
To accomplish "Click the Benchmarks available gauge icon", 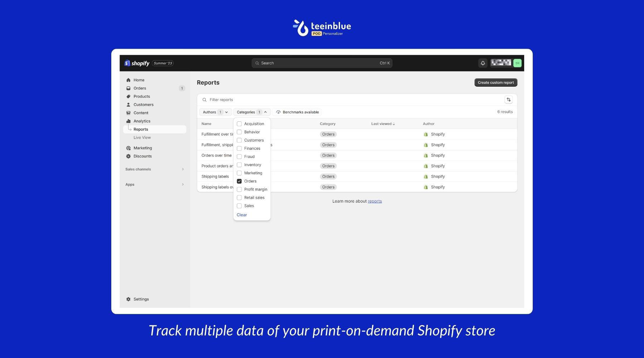I will click(x=278, y=112).
